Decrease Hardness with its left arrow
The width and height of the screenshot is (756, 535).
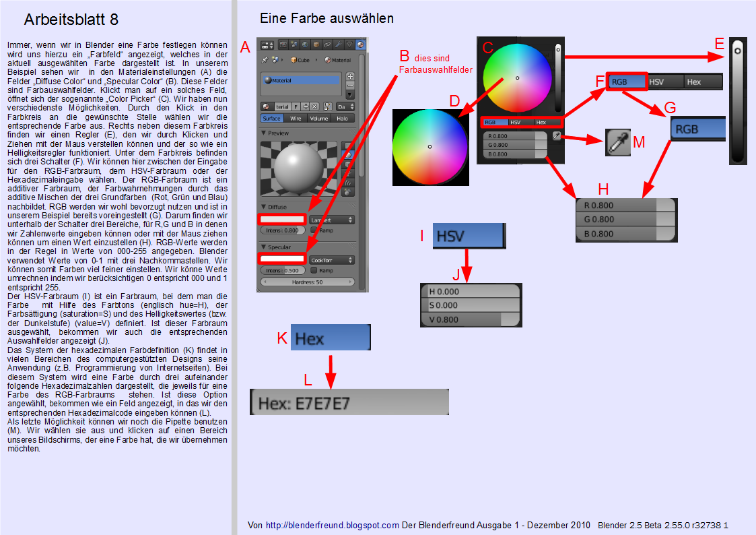click(x=265, y=282)
